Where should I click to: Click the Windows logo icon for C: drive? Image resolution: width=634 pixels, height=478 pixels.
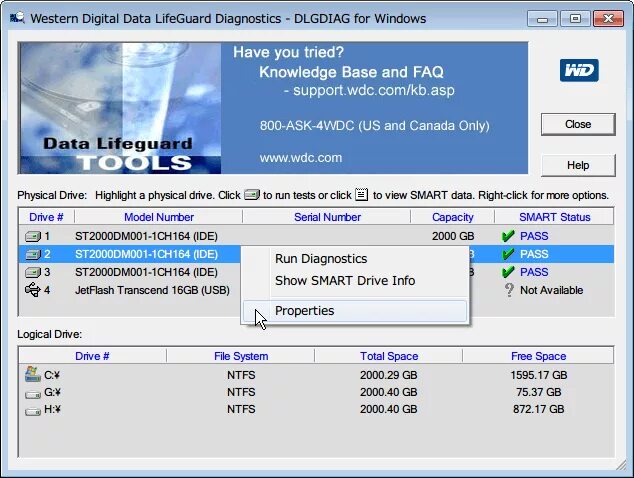click(33, 374)
